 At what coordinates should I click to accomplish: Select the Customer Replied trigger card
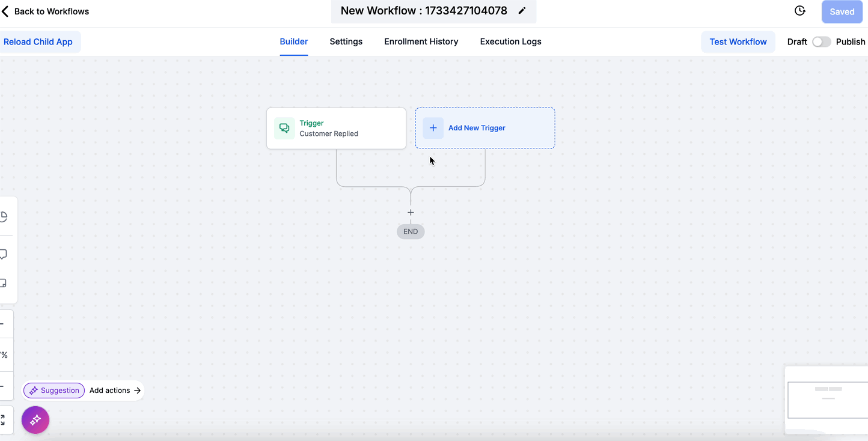pos(336,128)
